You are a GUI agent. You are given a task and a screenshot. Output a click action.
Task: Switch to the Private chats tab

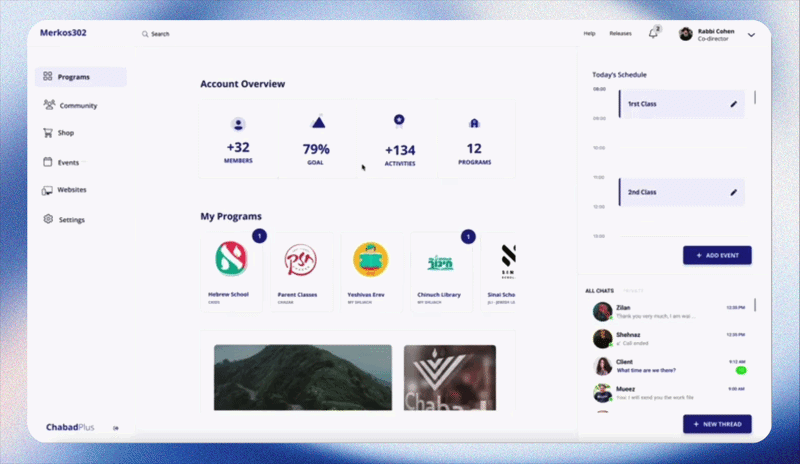pos(633,291)
